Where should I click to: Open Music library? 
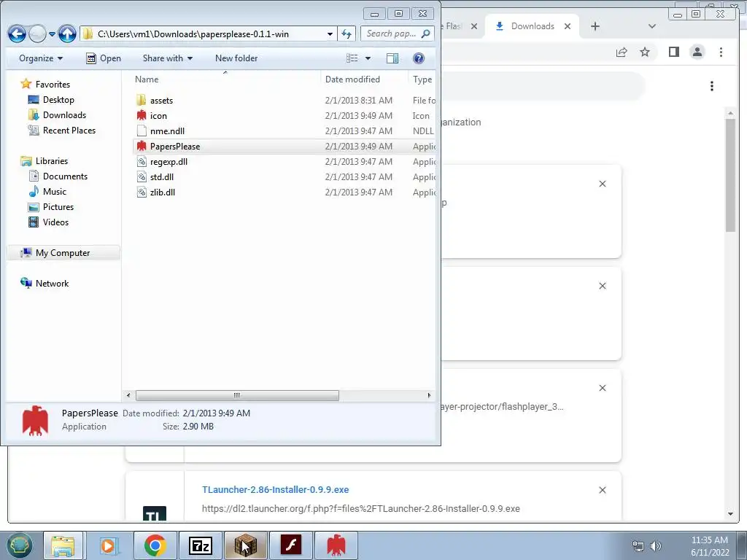[x=47, y=192]
